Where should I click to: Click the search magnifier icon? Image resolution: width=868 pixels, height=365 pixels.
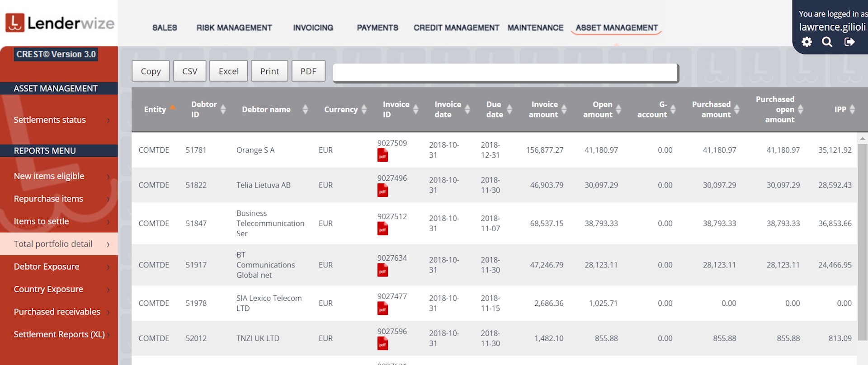click(827, 42)
